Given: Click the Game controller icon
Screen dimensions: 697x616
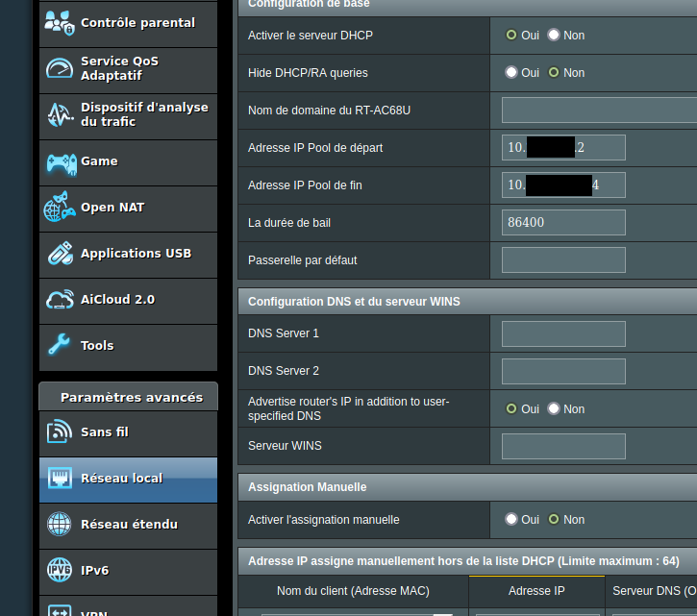Looking at the screenshot, I should click(62, 163).
